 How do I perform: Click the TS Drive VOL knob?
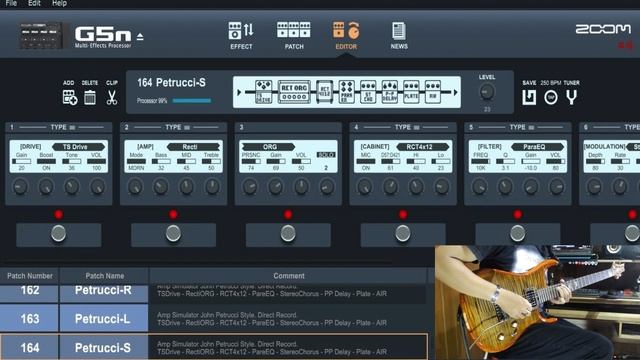(x=97, y=187)
